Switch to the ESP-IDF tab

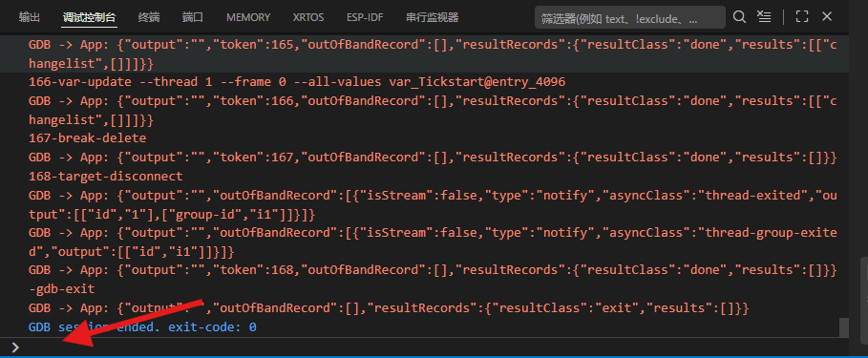point(365,18)
